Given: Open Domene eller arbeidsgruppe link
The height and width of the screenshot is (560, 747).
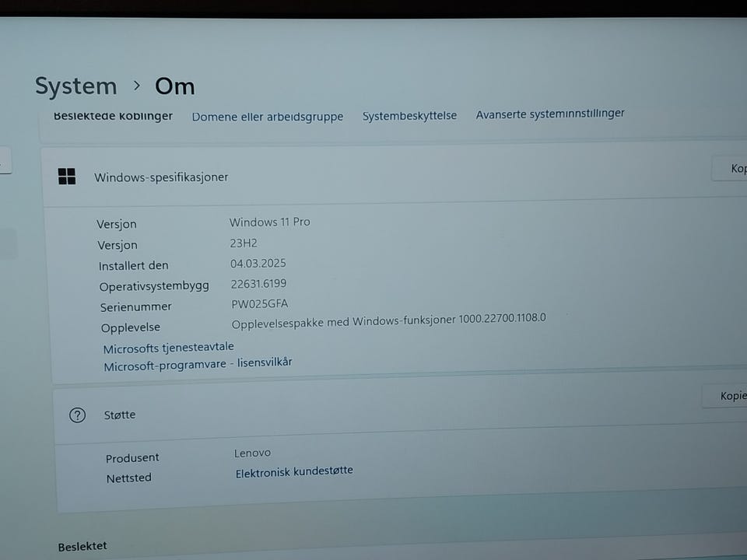Looking at the screenshot, I should pos(267,117).
